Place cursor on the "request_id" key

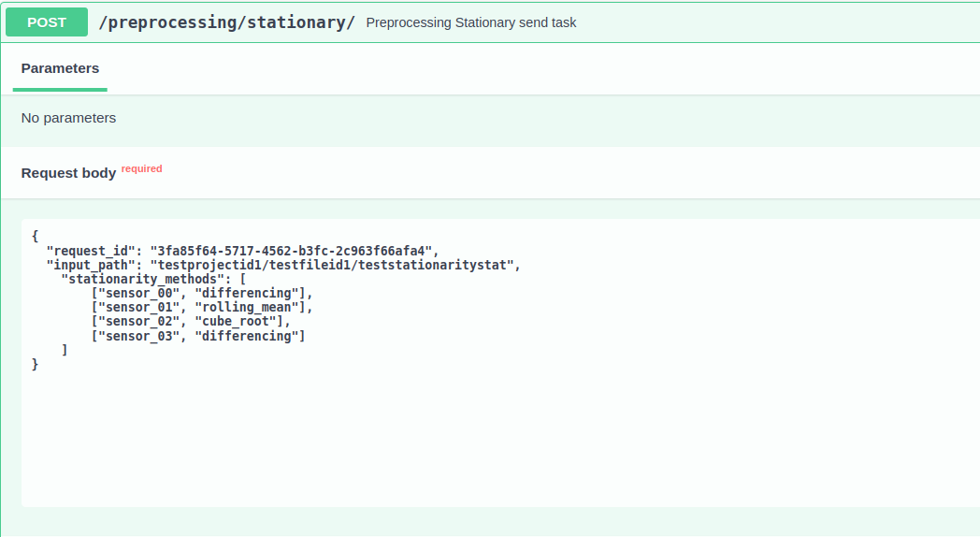point(89,251)
